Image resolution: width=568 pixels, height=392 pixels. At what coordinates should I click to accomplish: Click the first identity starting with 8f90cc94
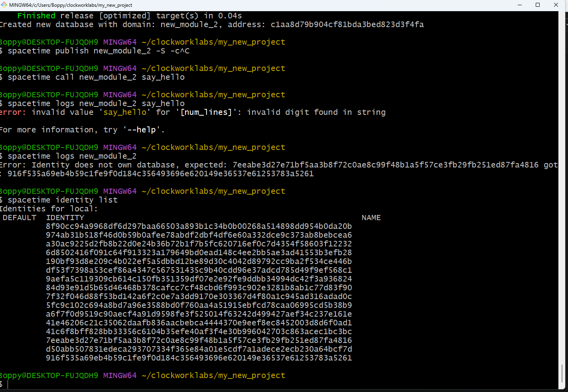tap(199, 226)
